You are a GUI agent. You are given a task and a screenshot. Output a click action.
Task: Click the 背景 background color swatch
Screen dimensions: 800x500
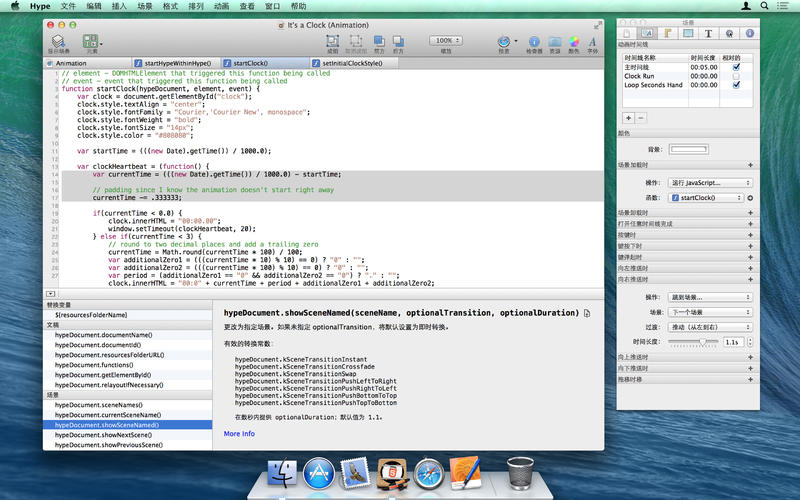pos(686,149)
